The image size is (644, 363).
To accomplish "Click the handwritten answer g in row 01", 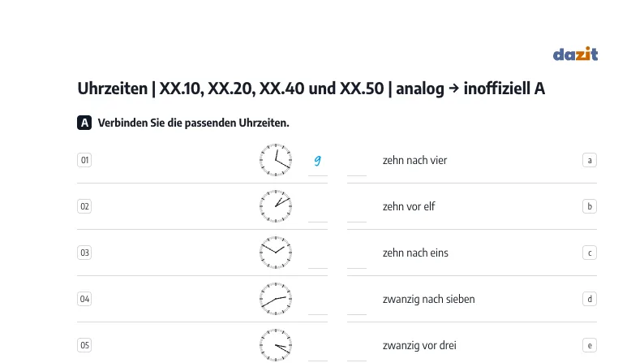I will (317, 160).
